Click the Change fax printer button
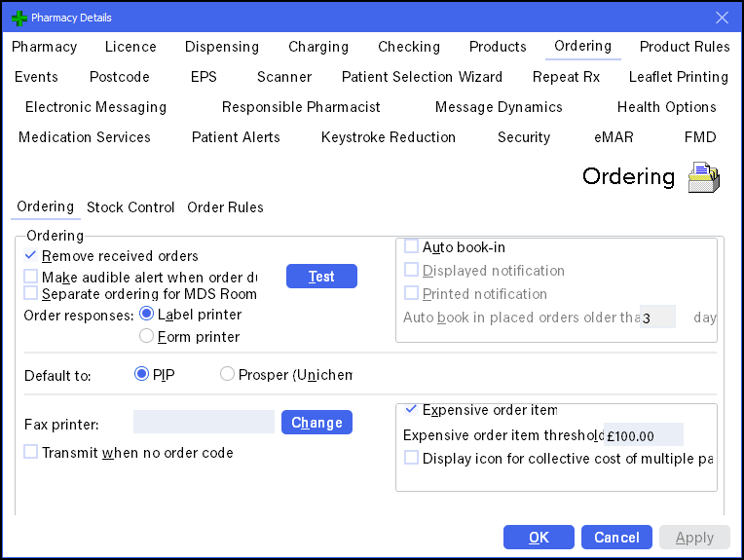 click(x=316, y=423)
